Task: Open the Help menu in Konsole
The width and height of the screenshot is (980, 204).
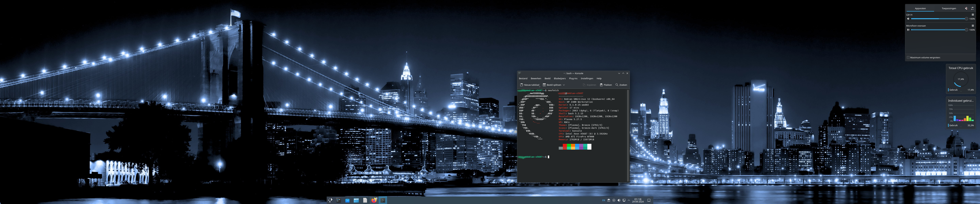Action: tap(599, 79)
